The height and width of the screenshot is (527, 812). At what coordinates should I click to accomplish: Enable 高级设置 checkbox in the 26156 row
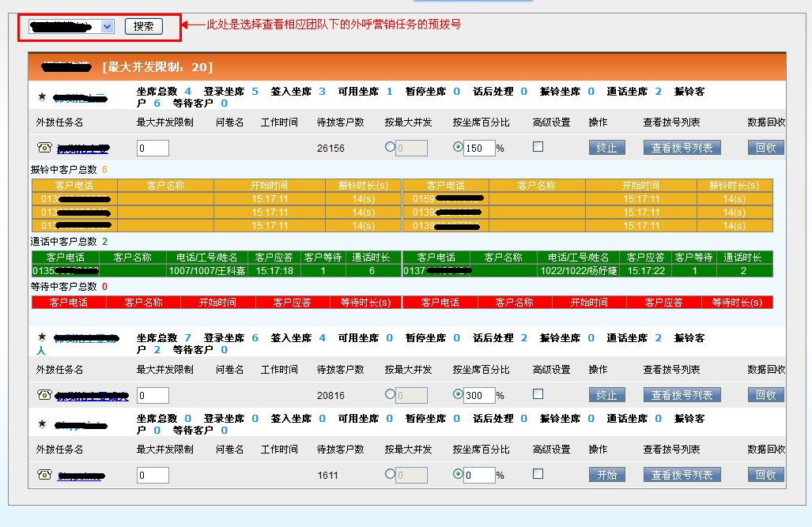(538, 147)
